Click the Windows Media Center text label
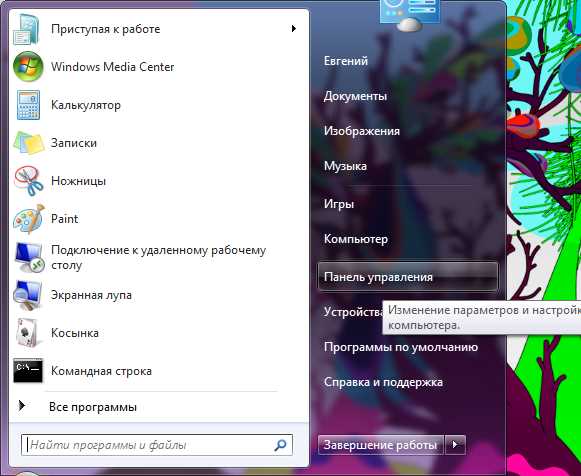Screen dimensions: 581x476 pos(112,67)
